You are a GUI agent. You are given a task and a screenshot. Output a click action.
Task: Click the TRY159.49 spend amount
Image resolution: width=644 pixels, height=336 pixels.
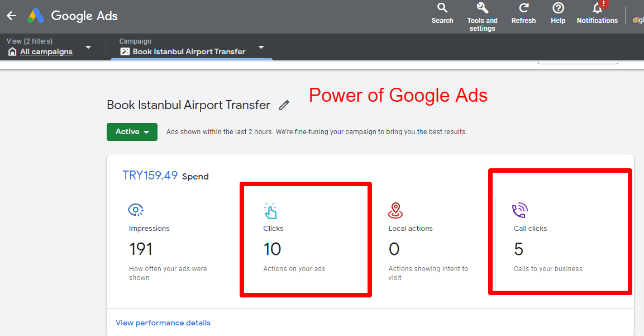tap(150, 176)
